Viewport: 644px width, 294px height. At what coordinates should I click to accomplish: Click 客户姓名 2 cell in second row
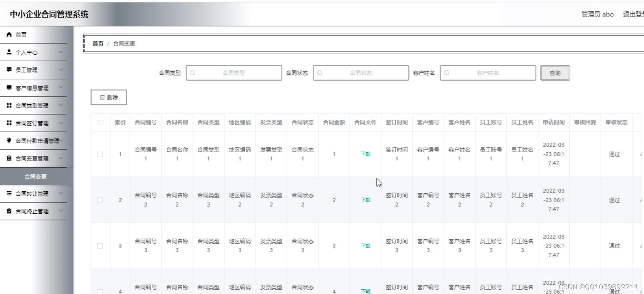click(460, 200)
